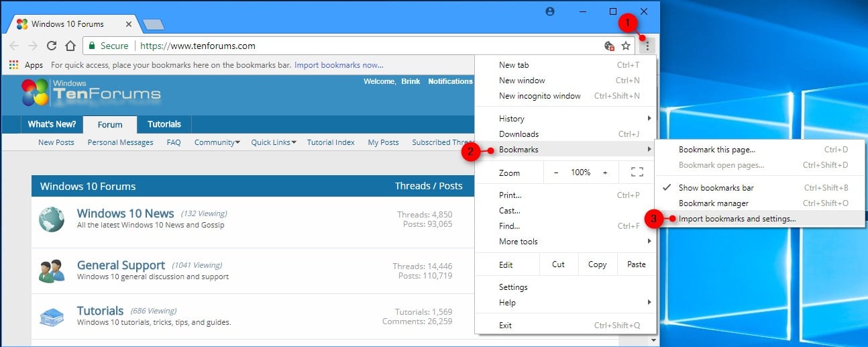The image size is (868, 347).
Task: Click the blocked-content icon in address bar
Action: [x=609, y=46]
